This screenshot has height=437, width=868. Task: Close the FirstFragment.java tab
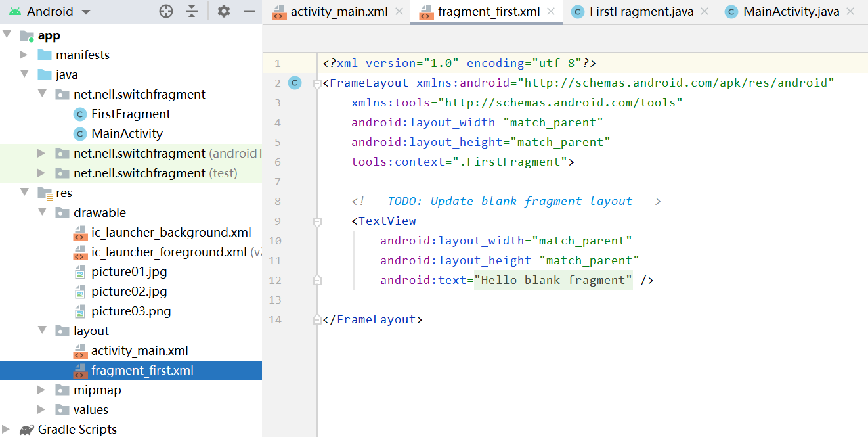coord(705,12)
